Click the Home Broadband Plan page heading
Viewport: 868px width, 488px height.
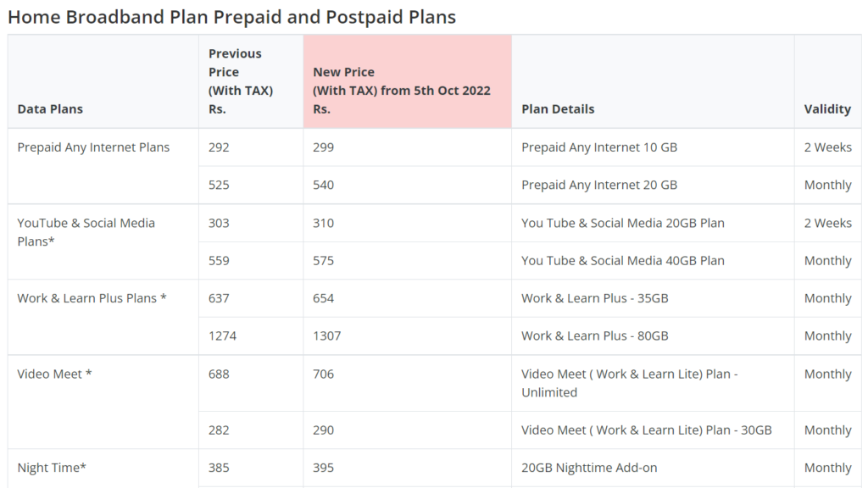point(232,17)
